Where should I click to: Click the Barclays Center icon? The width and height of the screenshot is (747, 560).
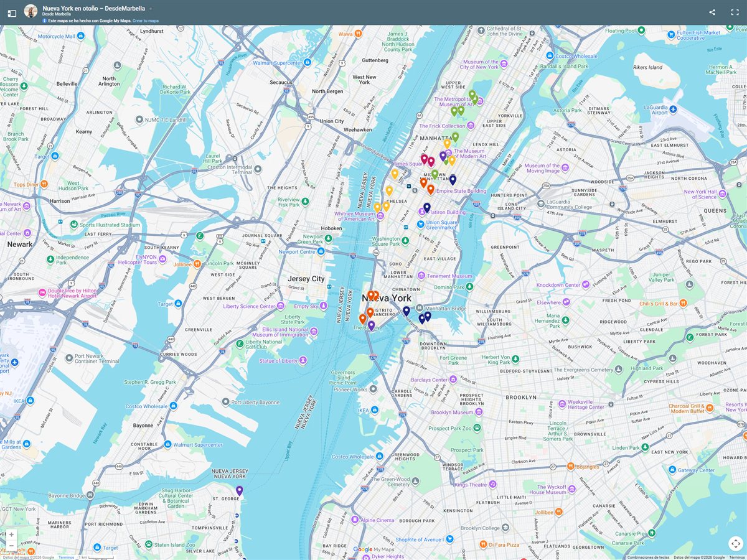tap(454, 380)
